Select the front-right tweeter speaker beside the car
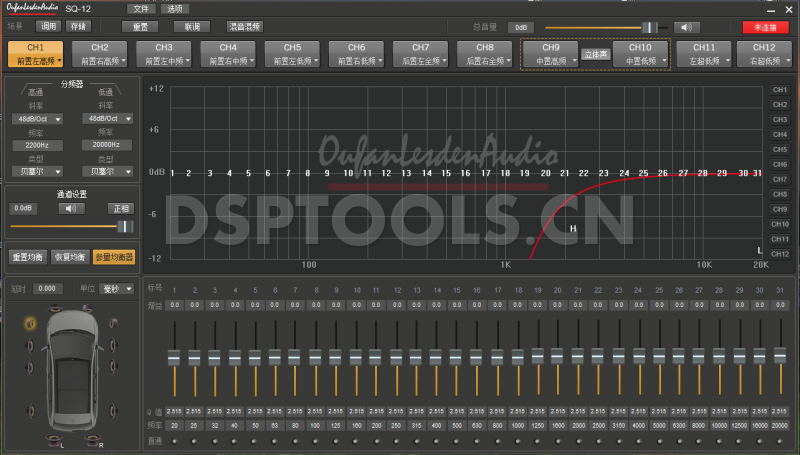This screenshot has width=800, height=455. coord(113,323)
